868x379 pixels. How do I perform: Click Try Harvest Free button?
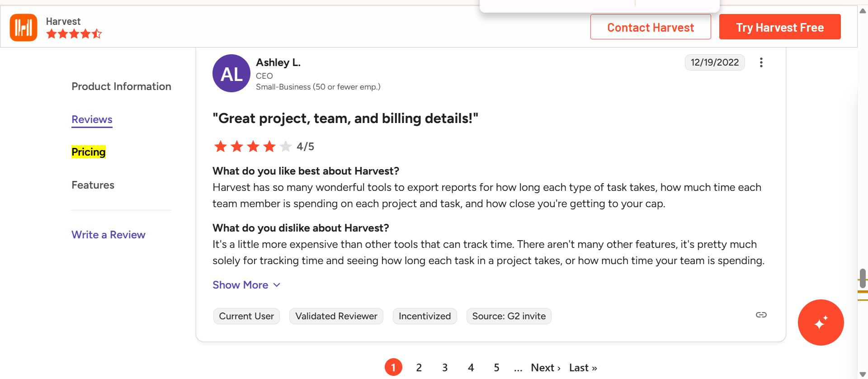pyautogui.click(x=780, y=27)
